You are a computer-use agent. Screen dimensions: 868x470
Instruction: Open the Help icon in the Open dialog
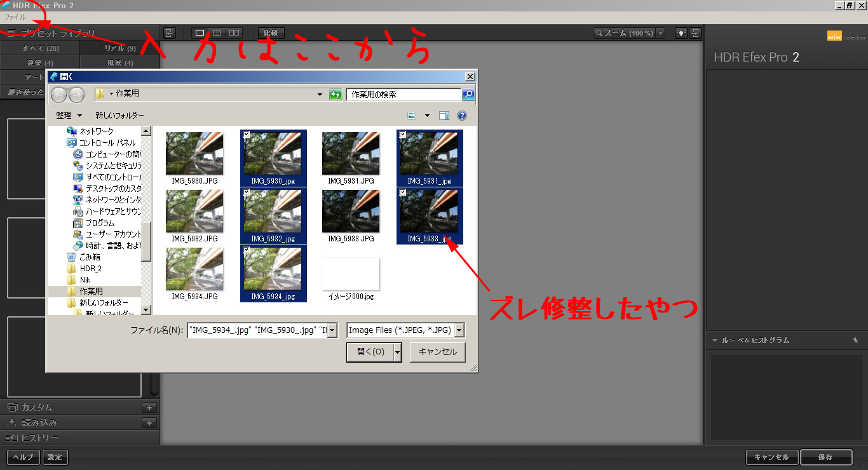click(461, 115)
